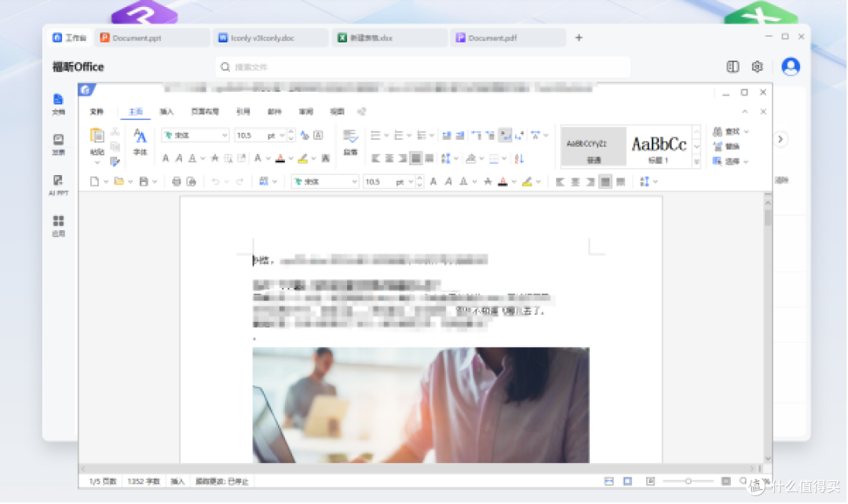848x504 pixels.
Task: Switch to the Document.ppt tab
Action: (x=152, y=38)
